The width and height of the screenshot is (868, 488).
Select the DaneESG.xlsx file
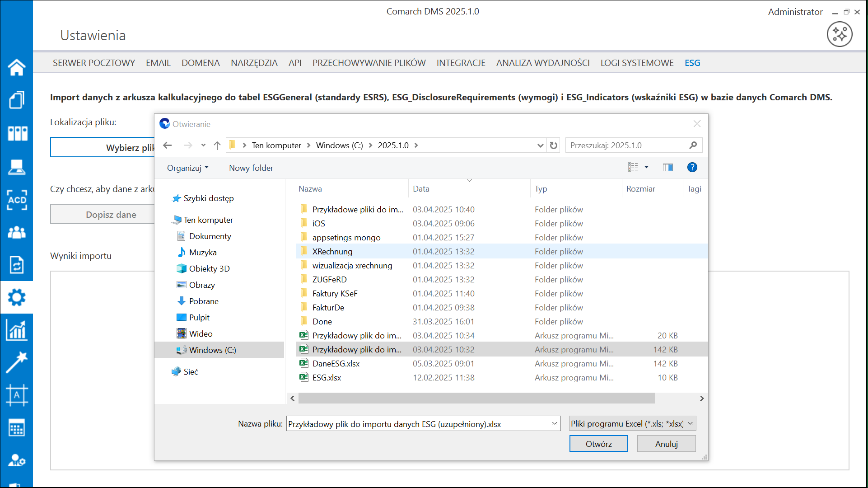click(x=502, y=363)
